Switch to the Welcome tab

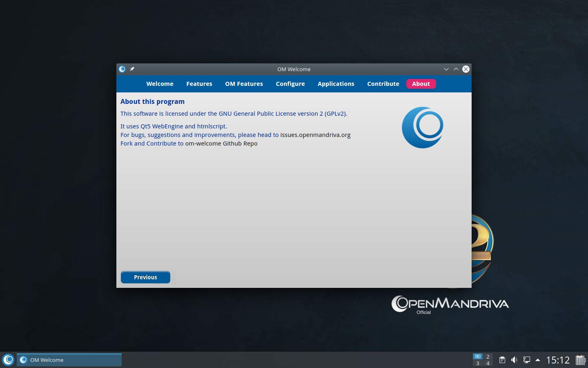tap(160, 84)
